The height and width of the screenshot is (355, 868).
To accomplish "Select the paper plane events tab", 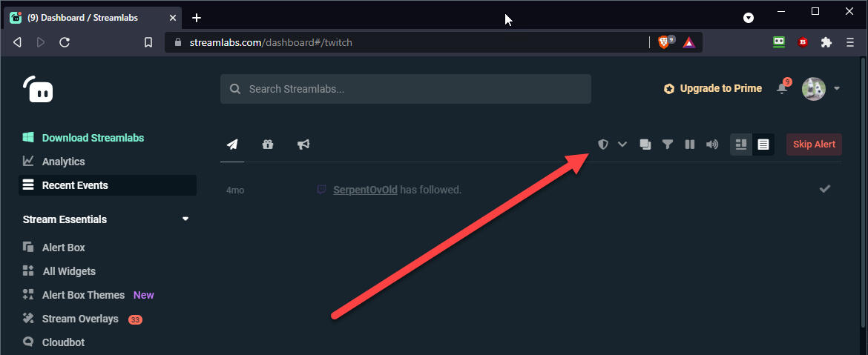I will pos(232,145).
